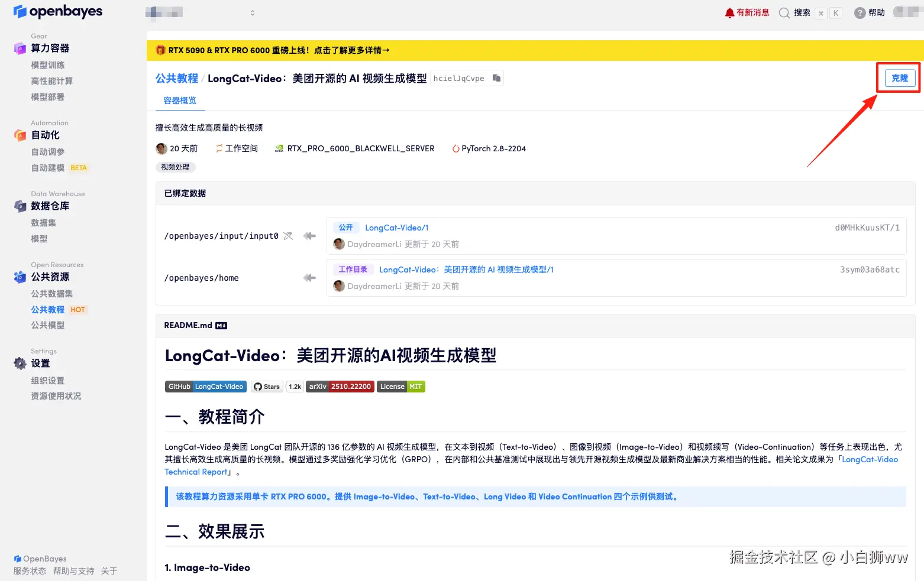Open the 数据仓库 sidebar icon
This screenshot has height=581, width=924.
(20, 206)
